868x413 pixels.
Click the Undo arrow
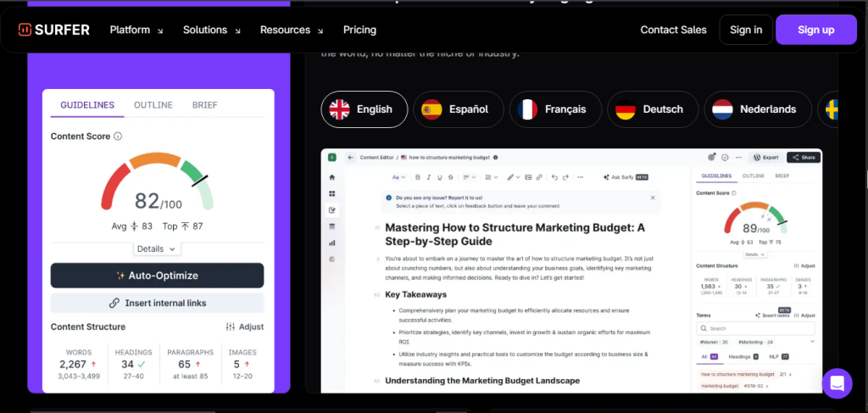click(554, 178)
